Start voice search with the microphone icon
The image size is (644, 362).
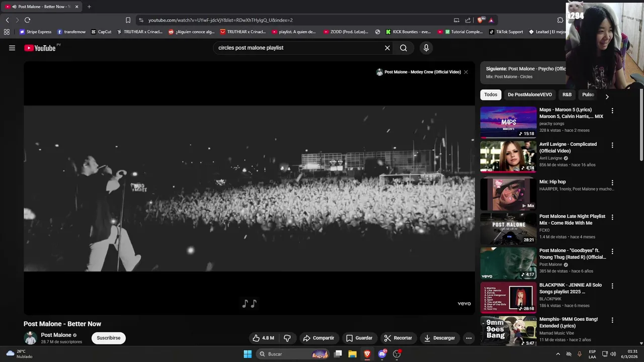[x=426, y=48]
